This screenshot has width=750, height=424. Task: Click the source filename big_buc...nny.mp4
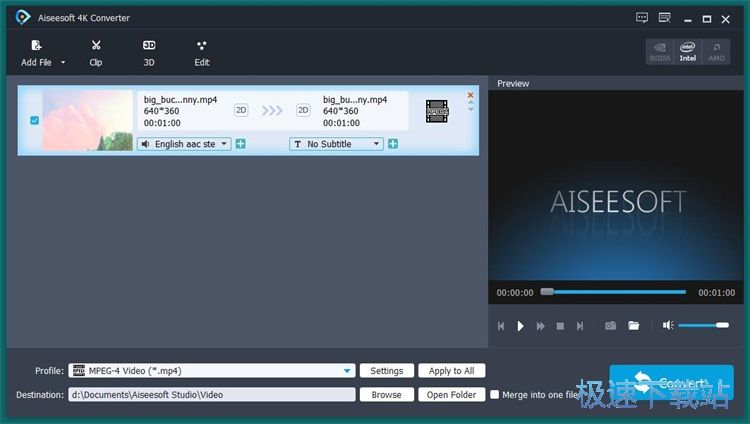pos(180,100)
